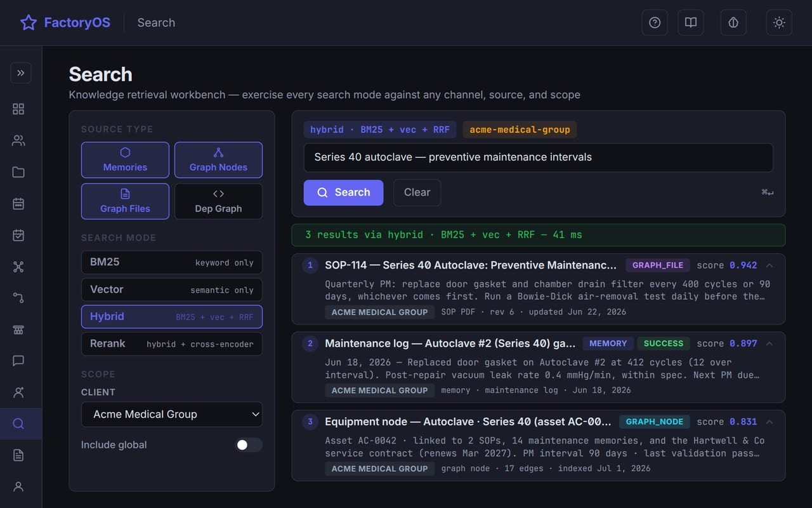Click the score 0.897 value

pyautogui.click(x=743, y=344)
